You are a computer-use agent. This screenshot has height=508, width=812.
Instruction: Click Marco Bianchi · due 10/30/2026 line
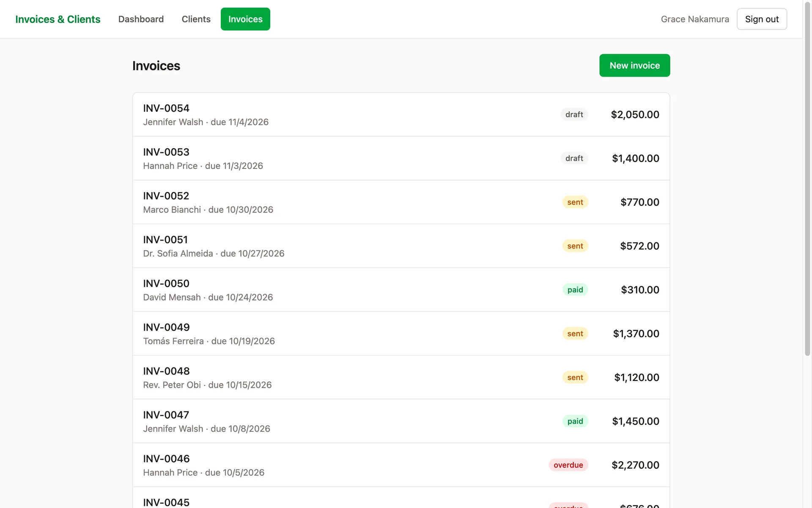tap(208, 210)
